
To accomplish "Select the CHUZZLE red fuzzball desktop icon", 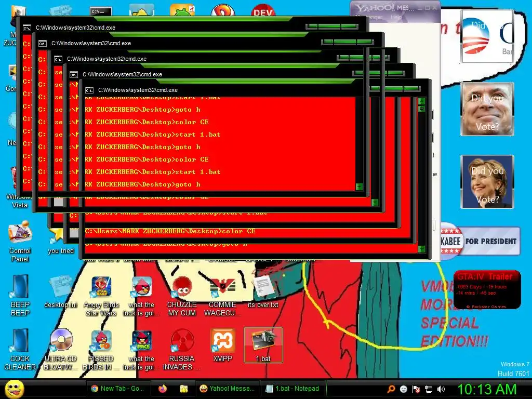I will 182,295.
